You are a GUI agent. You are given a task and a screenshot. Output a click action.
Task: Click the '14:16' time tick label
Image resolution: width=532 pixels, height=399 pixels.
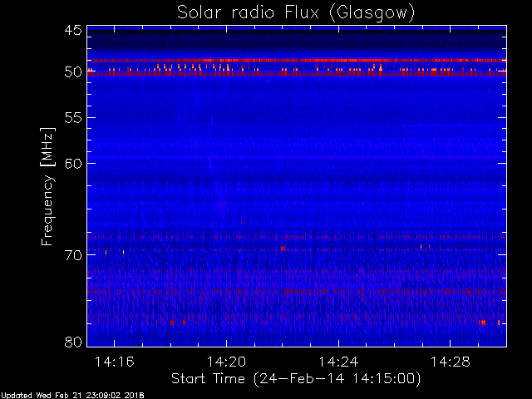(115, 362)
